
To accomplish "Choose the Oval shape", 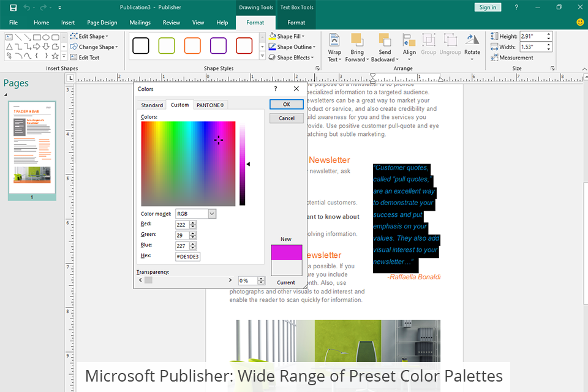I will tap(46, 37).
